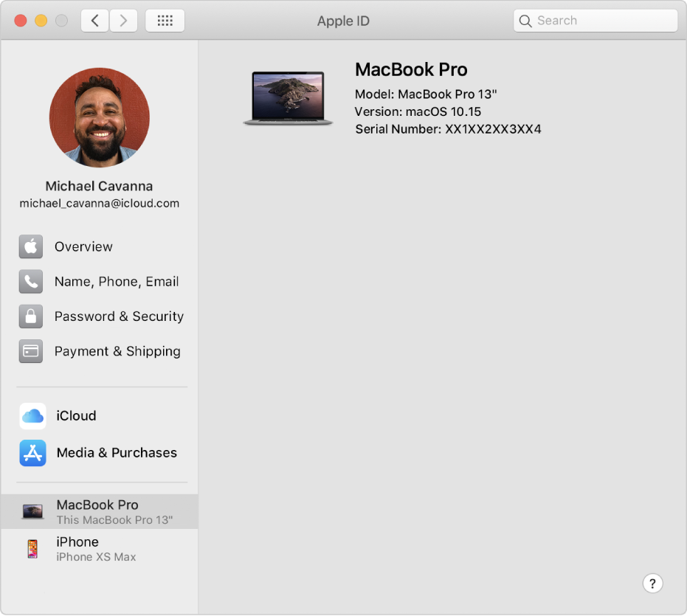
Task: Minimize the window with yellow button
Action: pyautogui.click(x=41, y=21)
